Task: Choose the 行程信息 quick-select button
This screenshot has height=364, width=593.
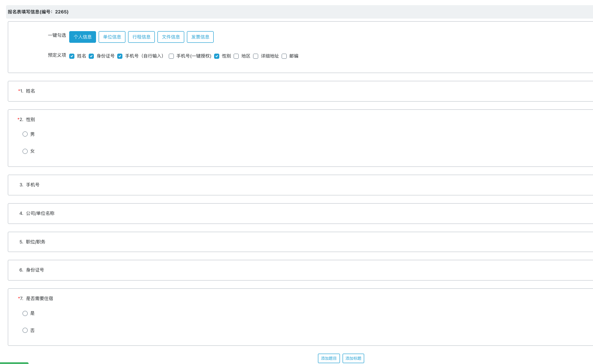Action: tap(141, 37)
